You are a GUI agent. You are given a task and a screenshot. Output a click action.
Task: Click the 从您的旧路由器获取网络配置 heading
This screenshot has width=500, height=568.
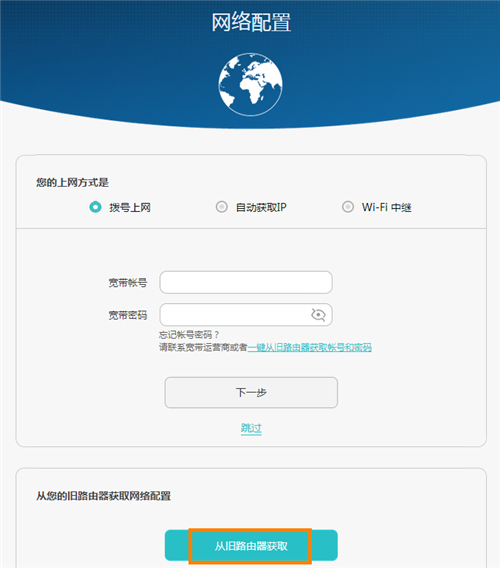[103, 496]
